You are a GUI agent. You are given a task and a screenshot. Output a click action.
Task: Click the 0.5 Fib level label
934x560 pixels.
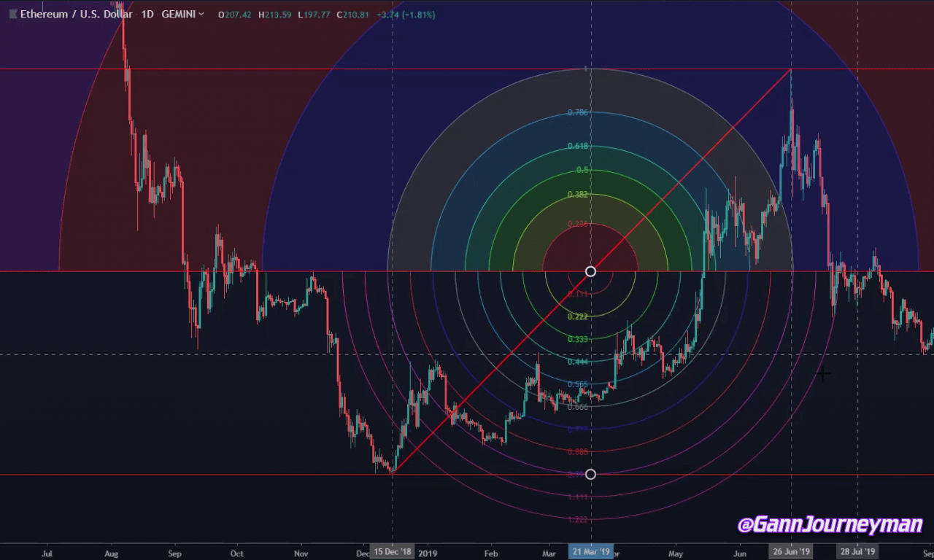point(582,170)
